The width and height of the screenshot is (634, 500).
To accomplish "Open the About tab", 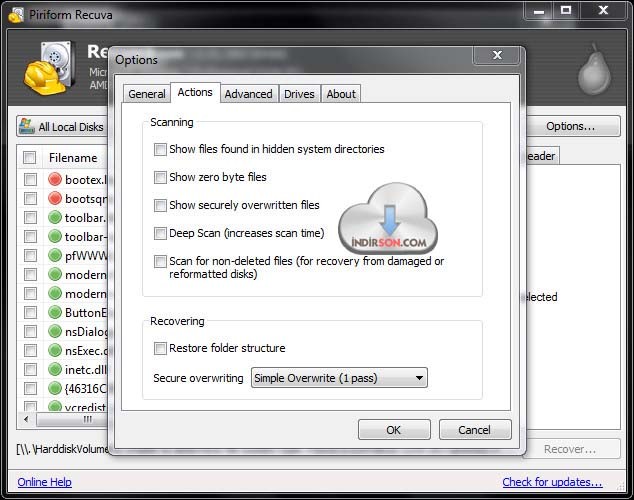I will coord(341,94).
